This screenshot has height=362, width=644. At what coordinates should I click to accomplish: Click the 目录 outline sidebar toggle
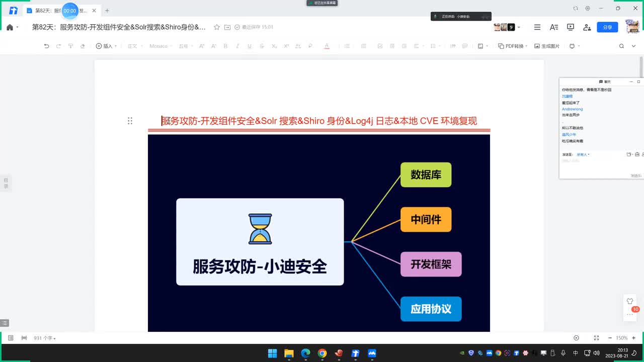pyautogui.click(x=6, y=183)
